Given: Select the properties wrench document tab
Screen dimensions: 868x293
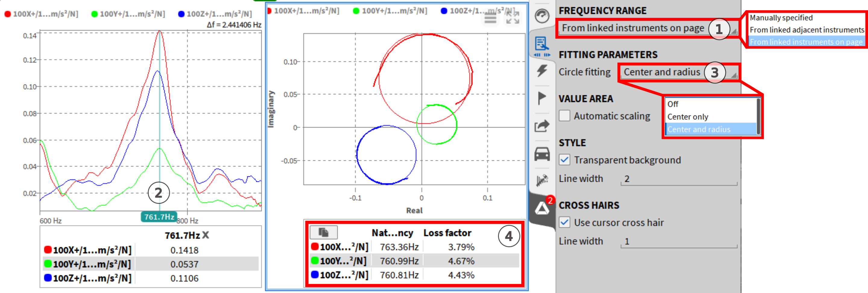Looking at the screenshot, I should [x=542, y=46].
